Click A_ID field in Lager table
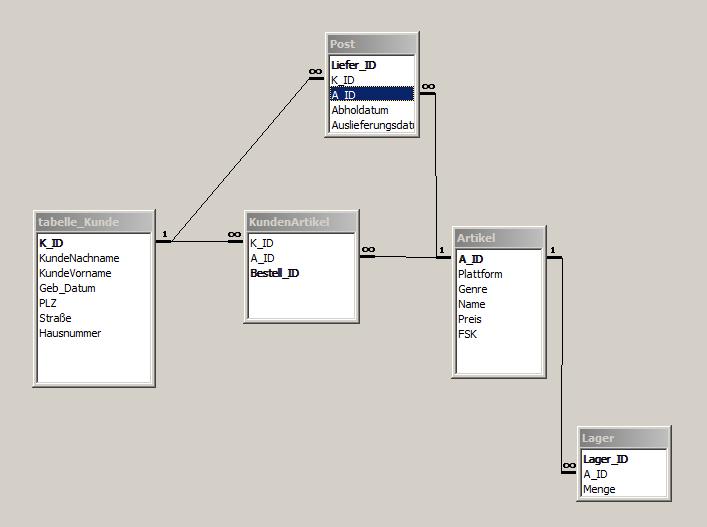The image size is (707, 527). coord(624,474)
